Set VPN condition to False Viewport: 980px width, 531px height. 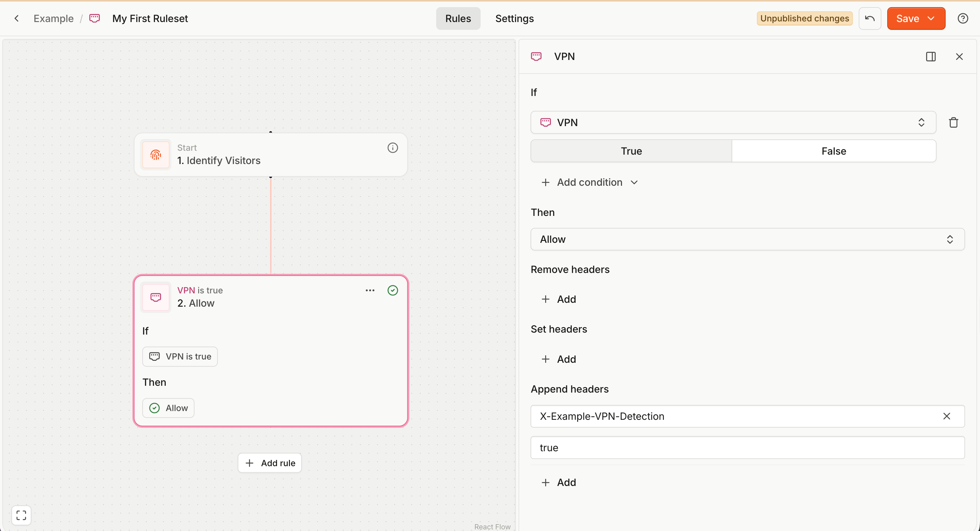click(833, 151)
